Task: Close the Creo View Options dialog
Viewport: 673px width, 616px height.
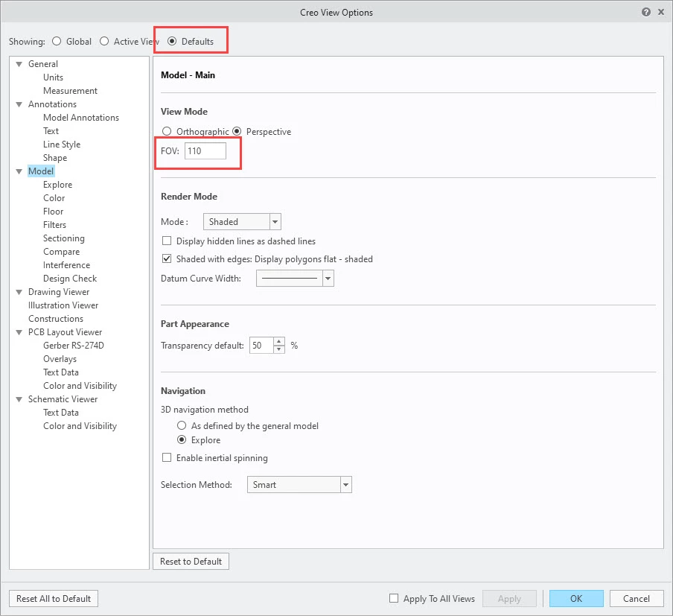Action: (x=661, y=12)
